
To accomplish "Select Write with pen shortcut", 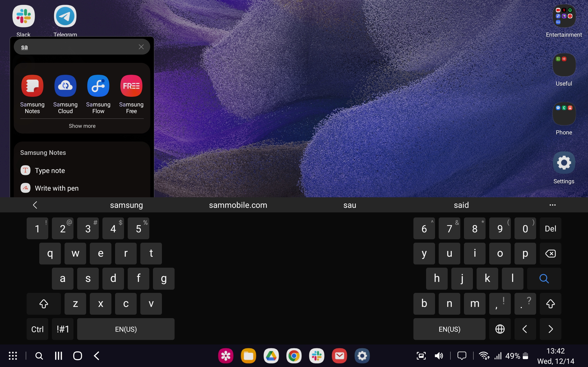I will [57, 188].
